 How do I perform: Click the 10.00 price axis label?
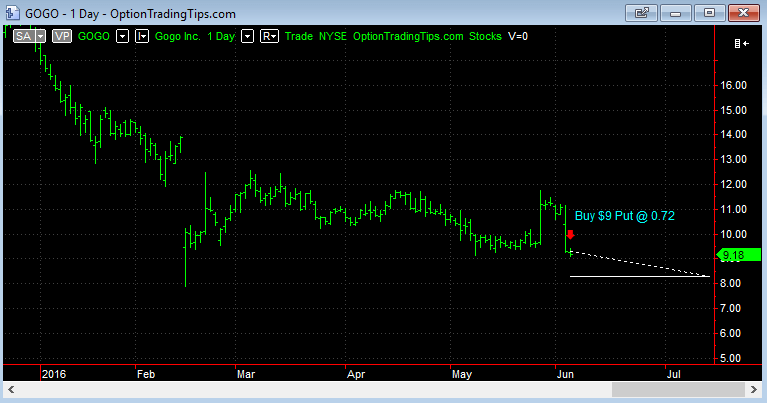pos(733,234)
